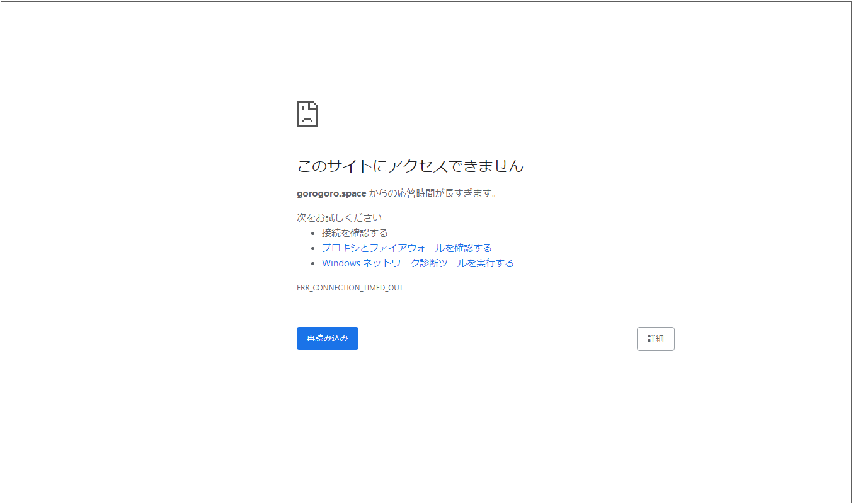Click the word Windows in the diagnostics link

tap(341, 263)
